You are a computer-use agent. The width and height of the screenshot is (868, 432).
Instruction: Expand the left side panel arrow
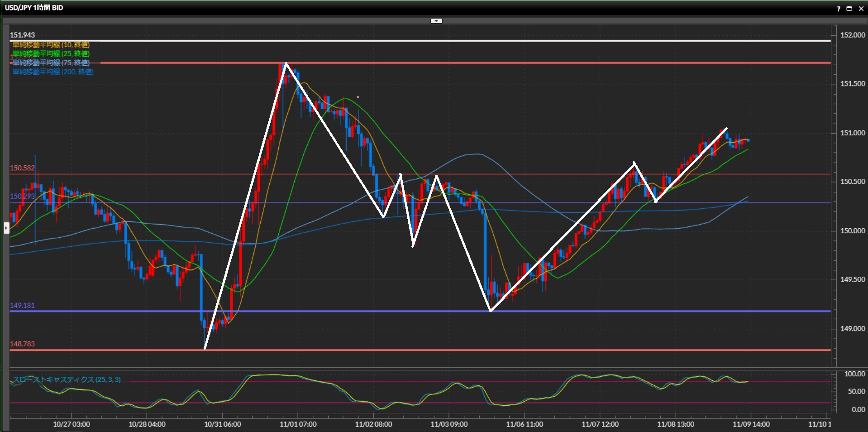[6, 228]
